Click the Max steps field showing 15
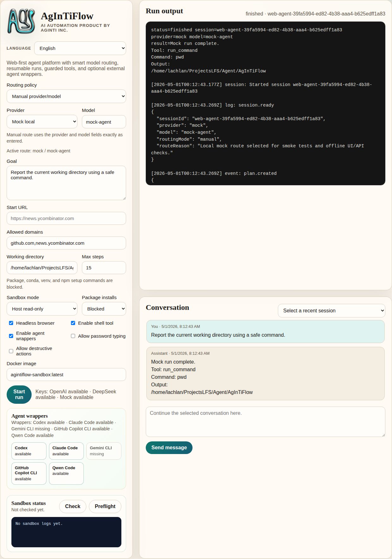 coord(104,268)
